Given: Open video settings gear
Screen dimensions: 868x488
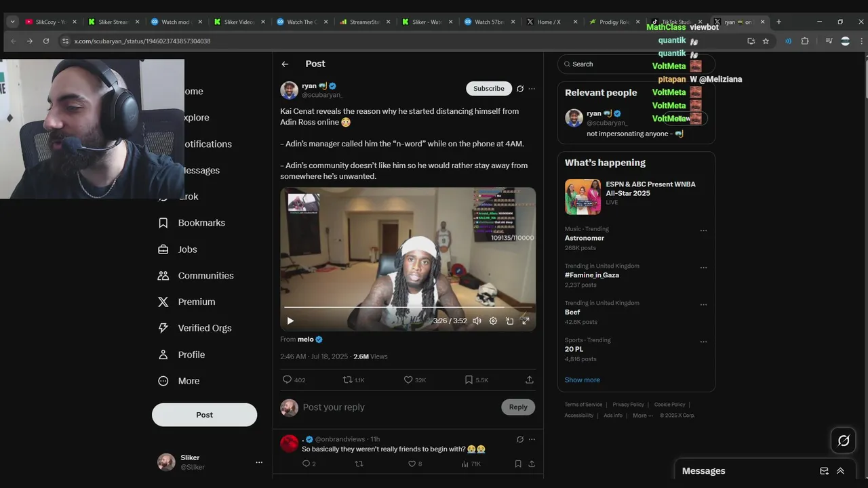Looking at the screenshot, I should coord(493,321).
